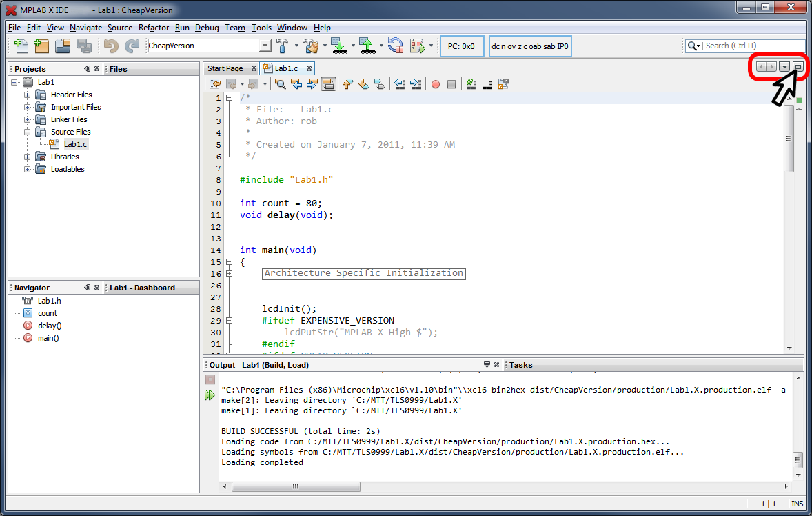Expand the Header Files folder

click(28, 95)
